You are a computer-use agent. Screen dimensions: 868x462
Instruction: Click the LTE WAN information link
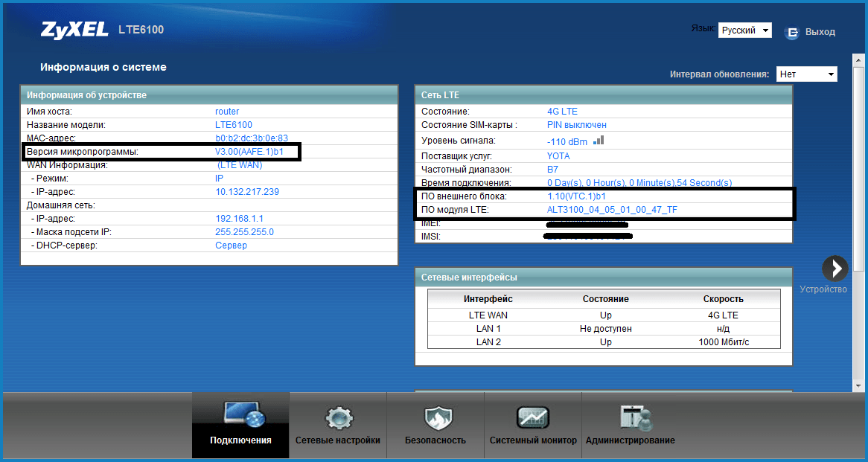[x=240, y=165]
